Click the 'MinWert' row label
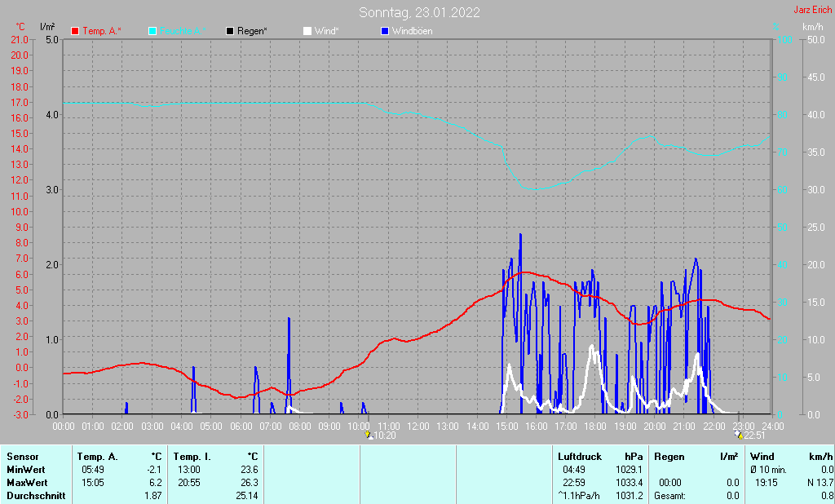 (25, 470)
